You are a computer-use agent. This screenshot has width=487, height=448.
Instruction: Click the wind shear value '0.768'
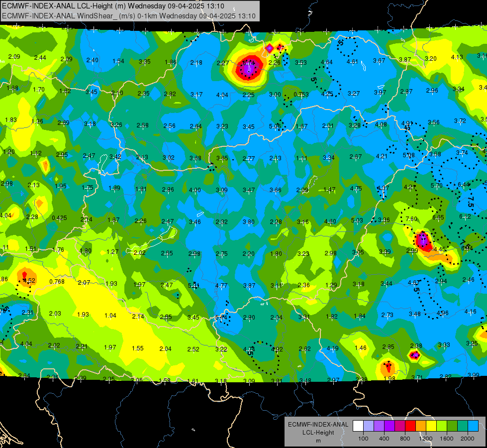click(57, 282)
